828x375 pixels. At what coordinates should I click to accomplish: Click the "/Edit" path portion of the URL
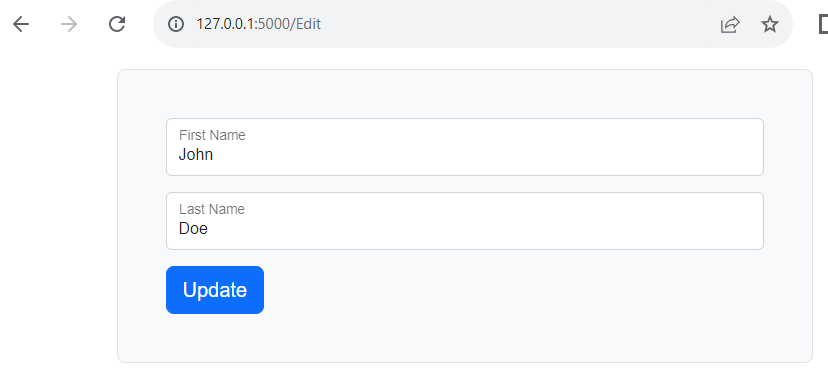point(305,24)
